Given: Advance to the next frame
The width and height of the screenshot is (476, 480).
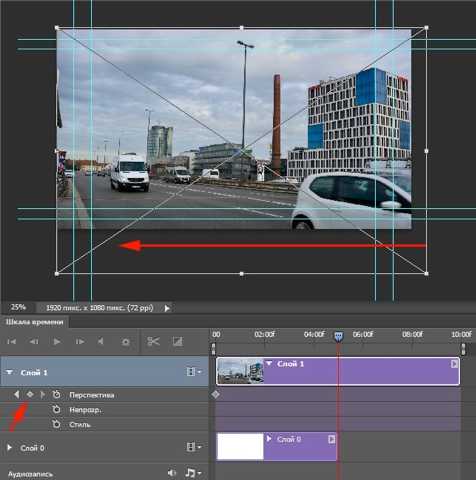Looking at the screenshot, I should click(80, 342).
